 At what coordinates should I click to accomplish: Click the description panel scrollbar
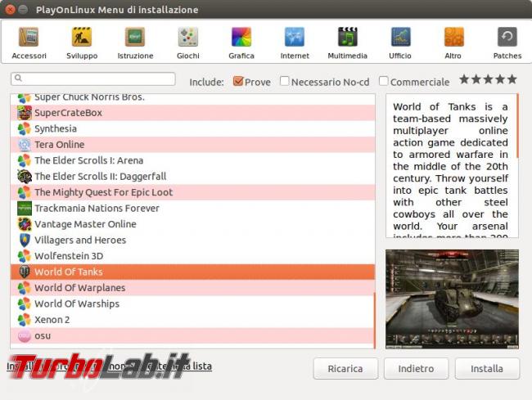[517, 126]
